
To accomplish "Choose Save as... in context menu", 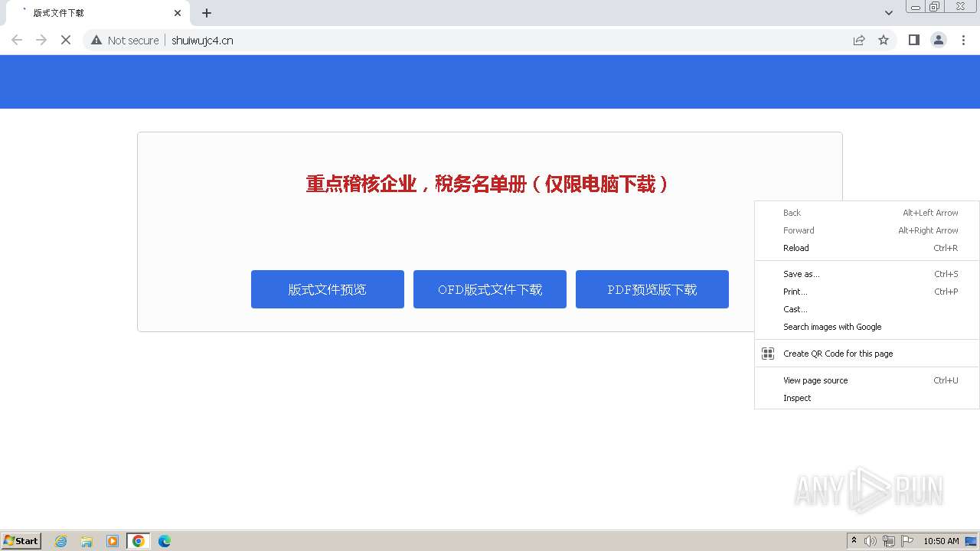I will (x=867, y=274).
